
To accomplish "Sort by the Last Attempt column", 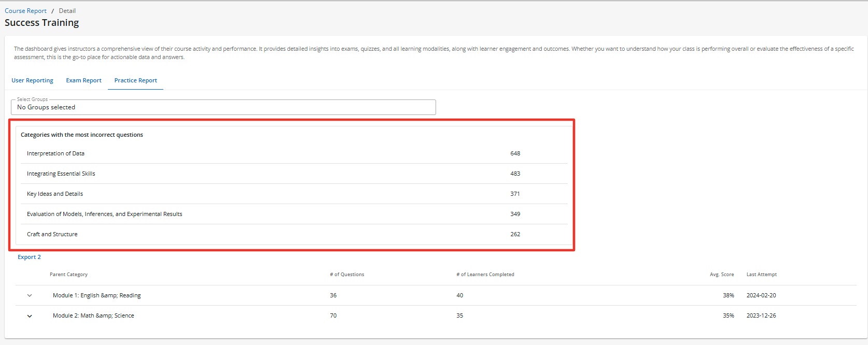I will [761, 275].
